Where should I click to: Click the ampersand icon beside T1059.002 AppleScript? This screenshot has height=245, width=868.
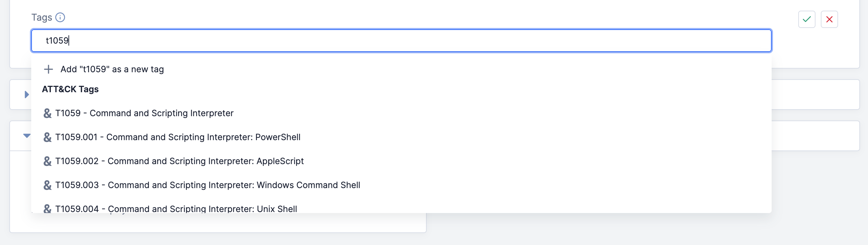(x=48, y=161)
